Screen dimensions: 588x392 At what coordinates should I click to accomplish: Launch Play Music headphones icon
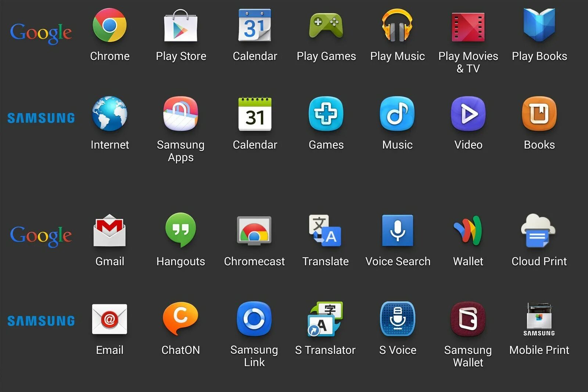tap(397, 25)
